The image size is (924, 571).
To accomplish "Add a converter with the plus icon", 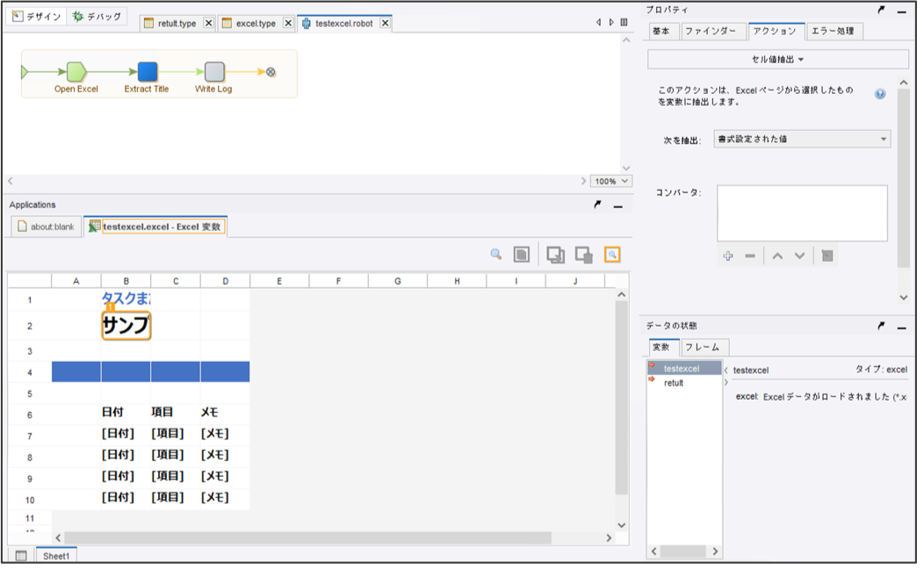I will coord(727,256).
